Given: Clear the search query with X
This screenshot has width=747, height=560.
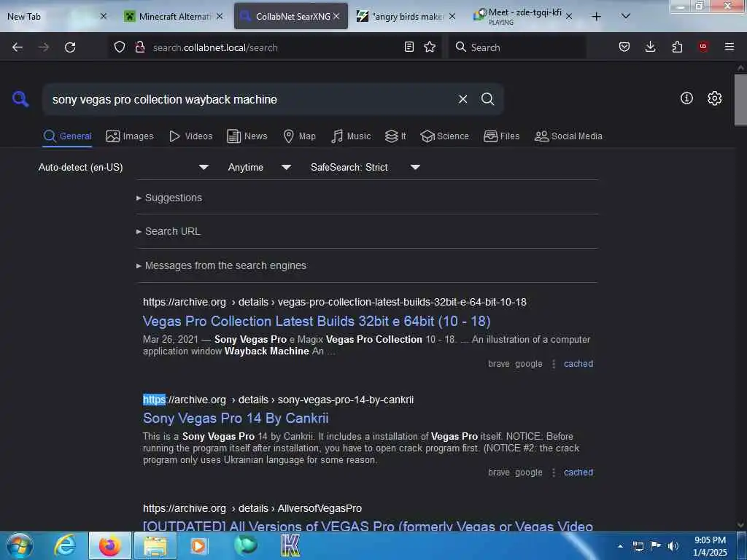Looking at the screenshot, I should coord(462,99).
